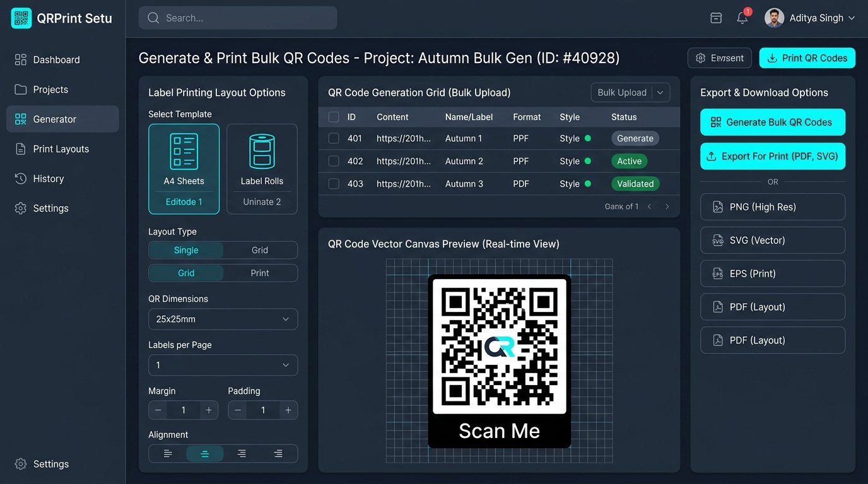Open Projects via its folder icon

click(x=21, y=89)
